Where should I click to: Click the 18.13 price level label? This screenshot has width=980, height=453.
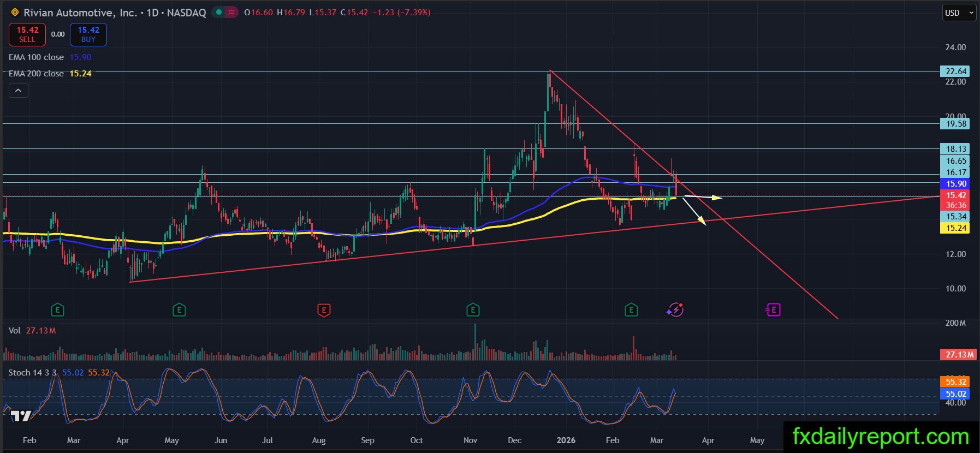click(956, 149)
